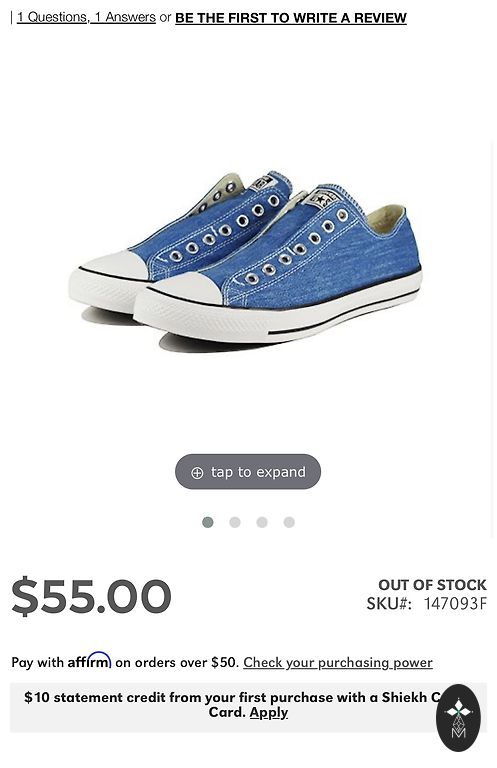Open 1 Questions, 1 Answers section
This screenshot has height=768, width=497.
click(86, 18)
